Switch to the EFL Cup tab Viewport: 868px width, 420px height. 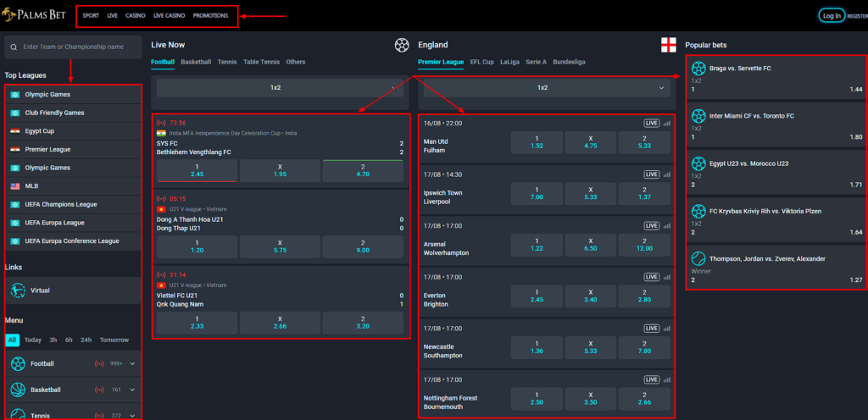tap(481, 62)
